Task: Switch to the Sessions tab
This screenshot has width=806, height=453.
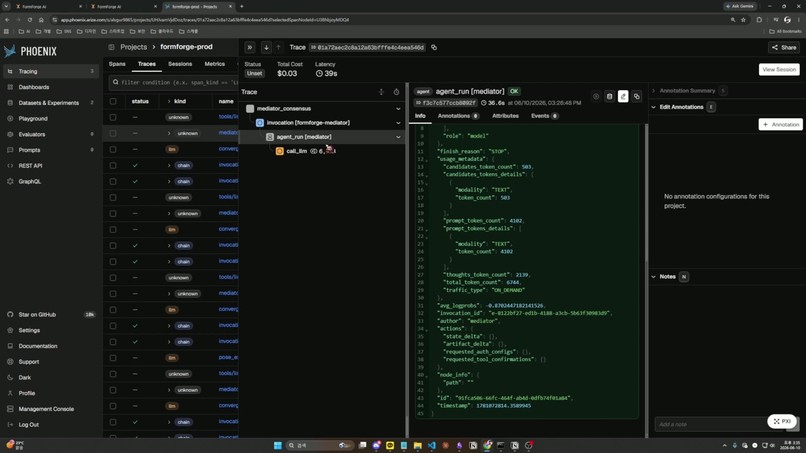Action: click(180, 64)
